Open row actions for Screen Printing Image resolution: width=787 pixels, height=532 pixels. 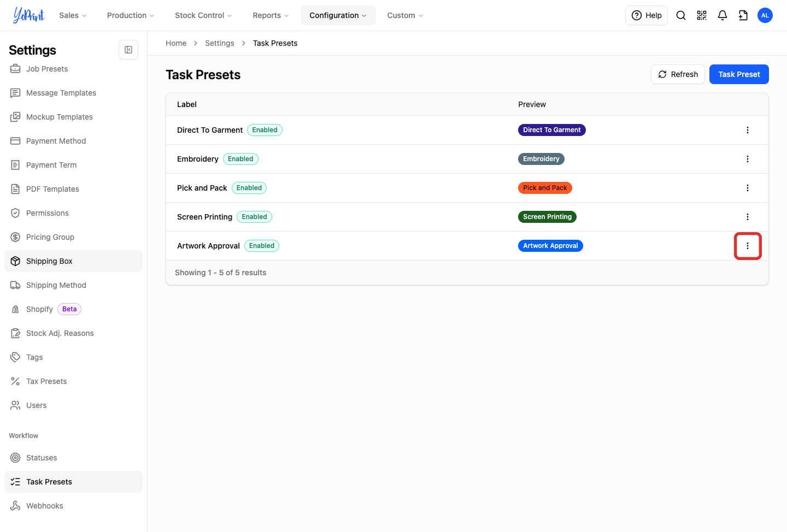pyautogui.click(x=748, y=217)
